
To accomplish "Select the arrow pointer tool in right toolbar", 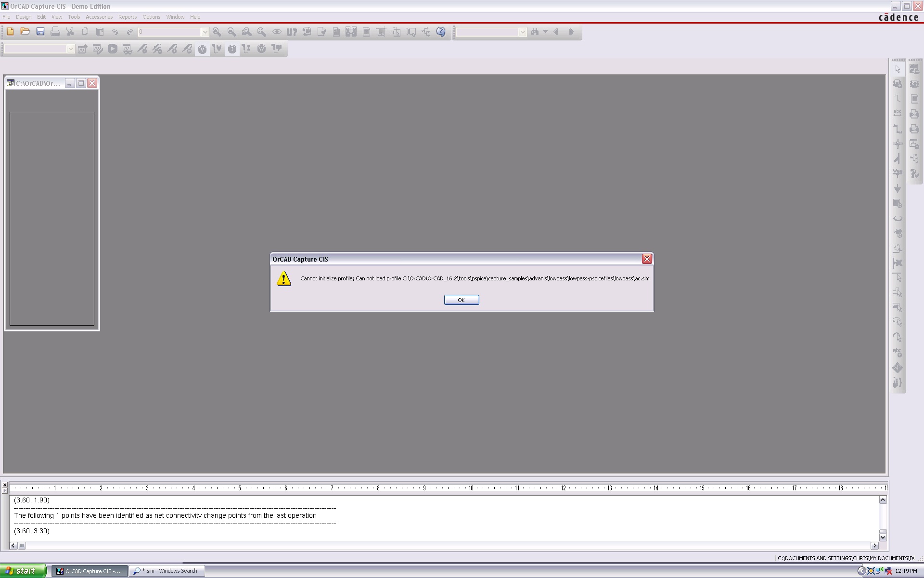I will pos(898,69).
